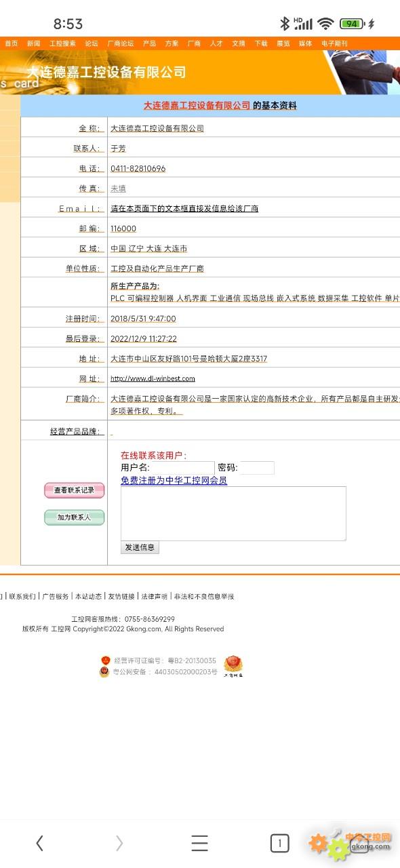The height and width of the screenshot is (868, 400).
Task: Click the 查看联系记录 button
Action: click(x=75, y=490)
